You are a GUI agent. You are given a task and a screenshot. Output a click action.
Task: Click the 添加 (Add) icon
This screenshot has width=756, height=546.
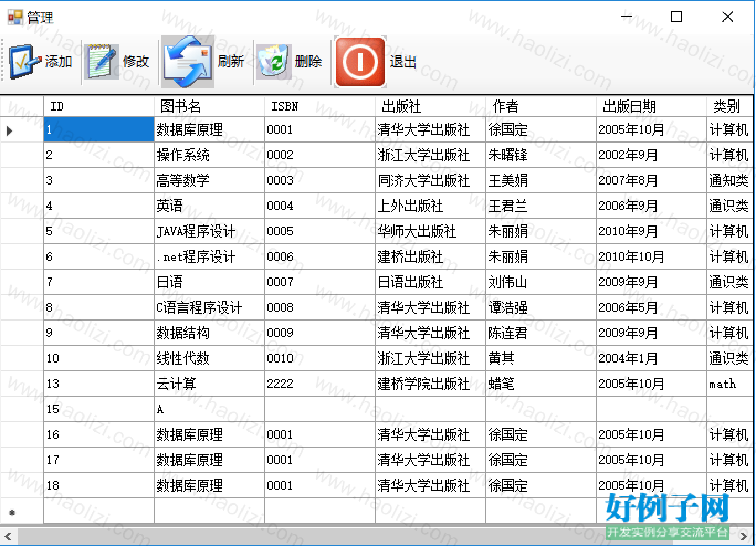pyautogui.click(x=25, y=62)
